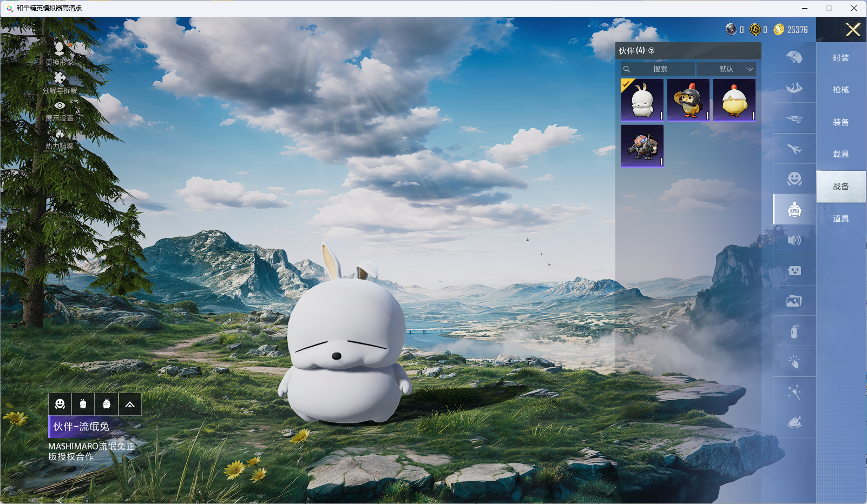Expand the up-chevron companion action bar

coord(130,404)
